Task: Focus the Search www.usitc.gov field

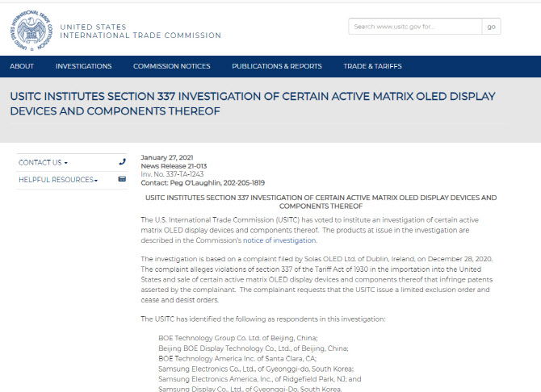Action: point(415,27)
